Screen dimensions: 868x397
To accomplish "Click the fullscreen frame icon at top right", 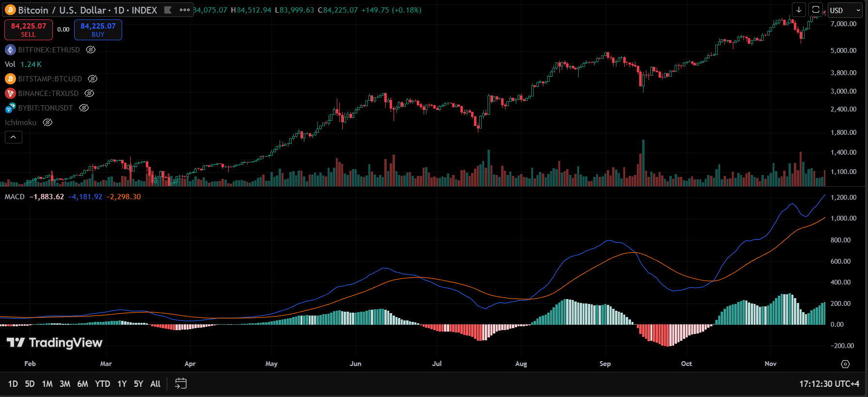I will point(816,10).
